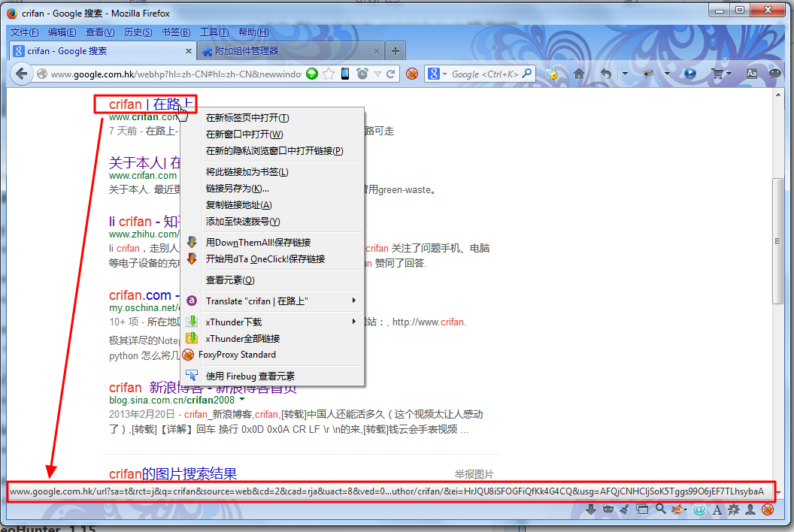The height and width of the screenshot is (532, 794).
Task: Click the private browsing mask icon
Action: [608, 509]
